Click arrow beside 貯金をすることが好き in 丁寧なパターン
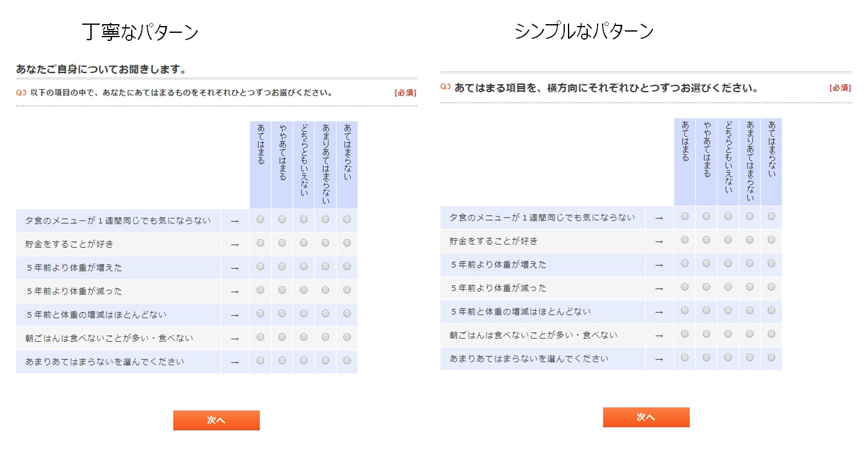The image size is (868, 452). click(x=234, y=245)
